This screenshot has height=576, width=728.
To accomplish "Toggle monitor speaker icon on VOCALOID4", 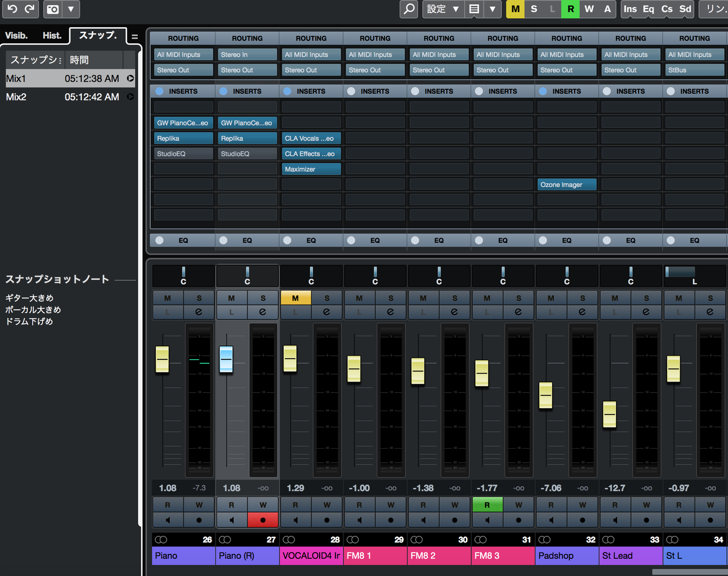I will pos(295,520).
